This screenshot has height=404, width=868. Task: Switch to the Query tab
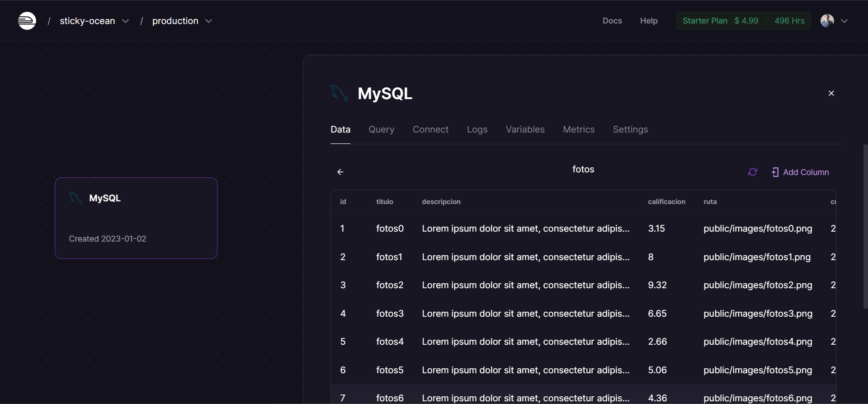point(382,129)
